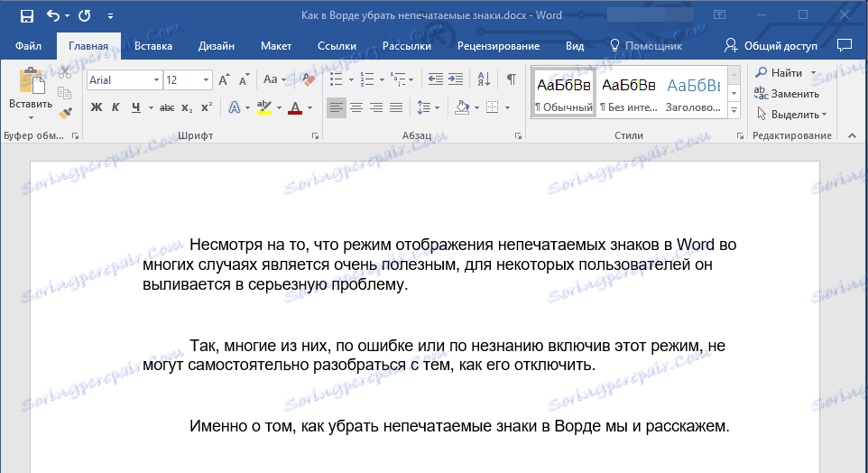The width and height of the screenshot is (868, 473).
Task: Toggle strikethrough abc formatting
Action: click(167, 107)
